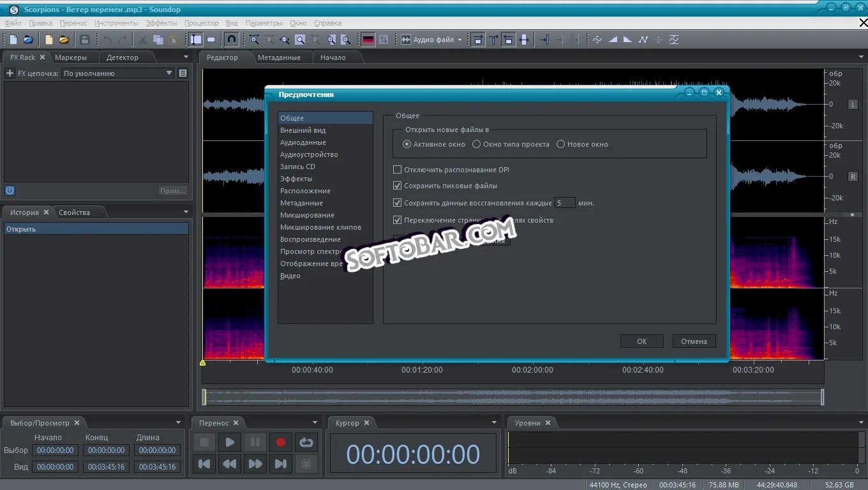Skip to start of the track
The image size is (868, 490).
(x=204, y=464)
